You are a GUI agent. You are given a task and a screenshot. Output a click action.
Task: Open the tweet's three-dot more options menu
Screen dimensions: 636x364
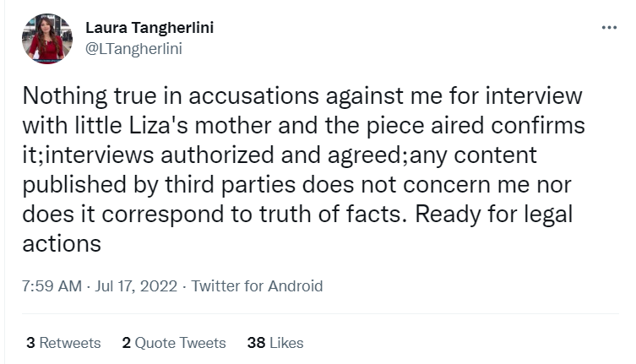(x=609, y=28)
